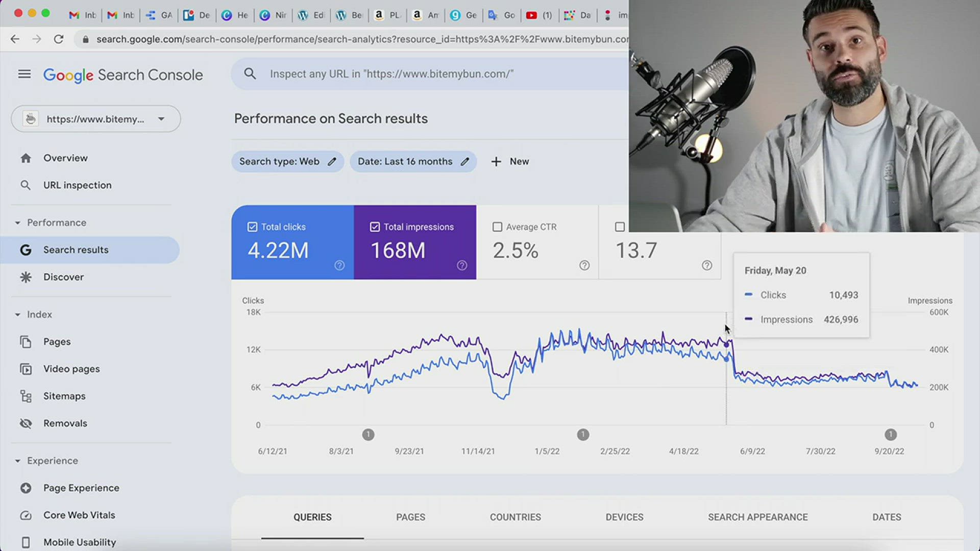
Task: Click the browser forward arrow
Action: coord(36,39)
